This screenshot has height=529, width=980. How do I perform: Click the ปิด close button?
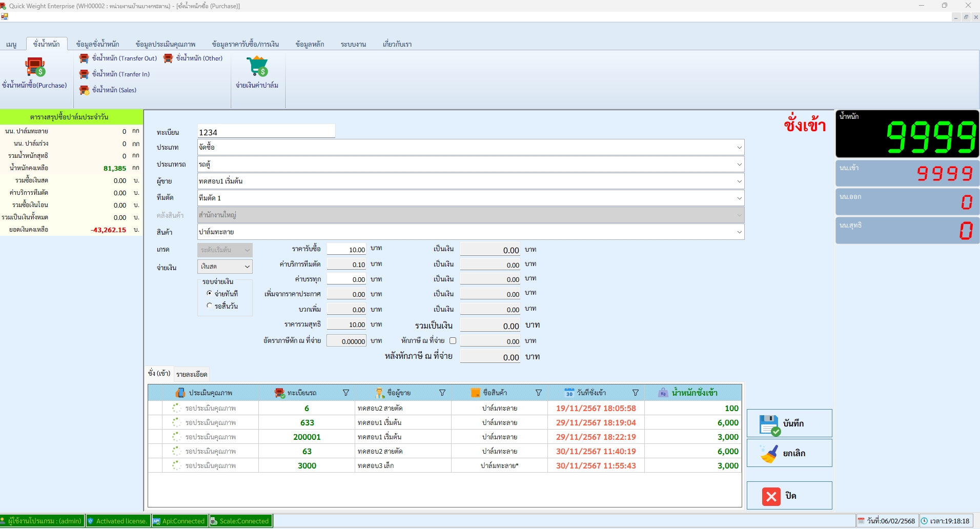[789, 496]
